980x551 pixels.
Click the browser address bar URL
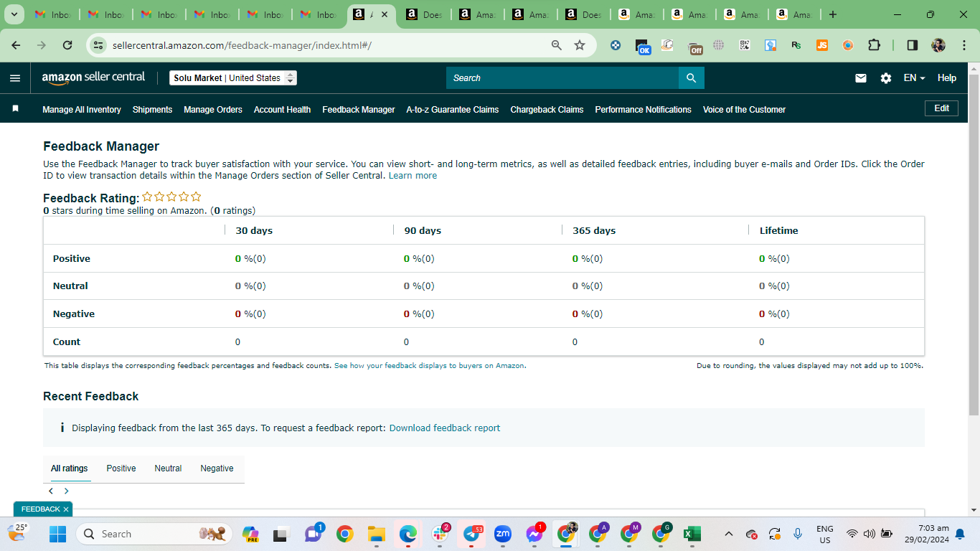(242, 45)
